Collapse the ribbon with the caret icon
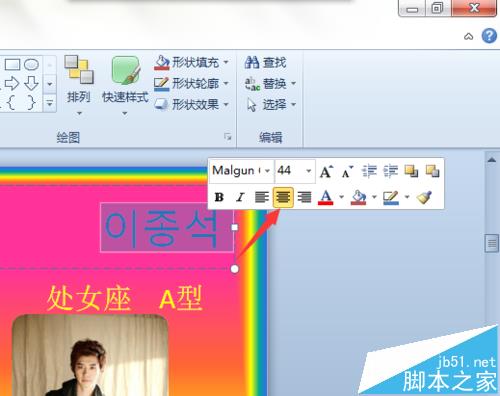This screenshot has width=500, height=396. (469, 36)
